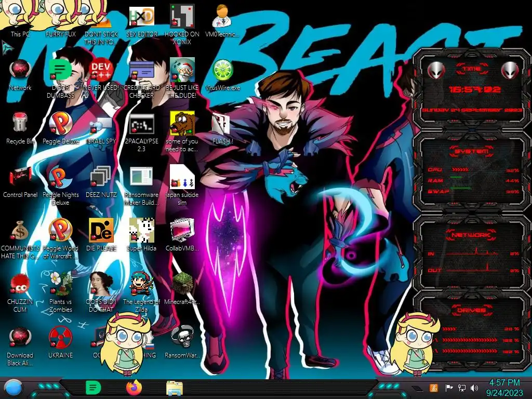Click the CPU usage bar in the System widget
532x399 pixels.
[460, 169]
